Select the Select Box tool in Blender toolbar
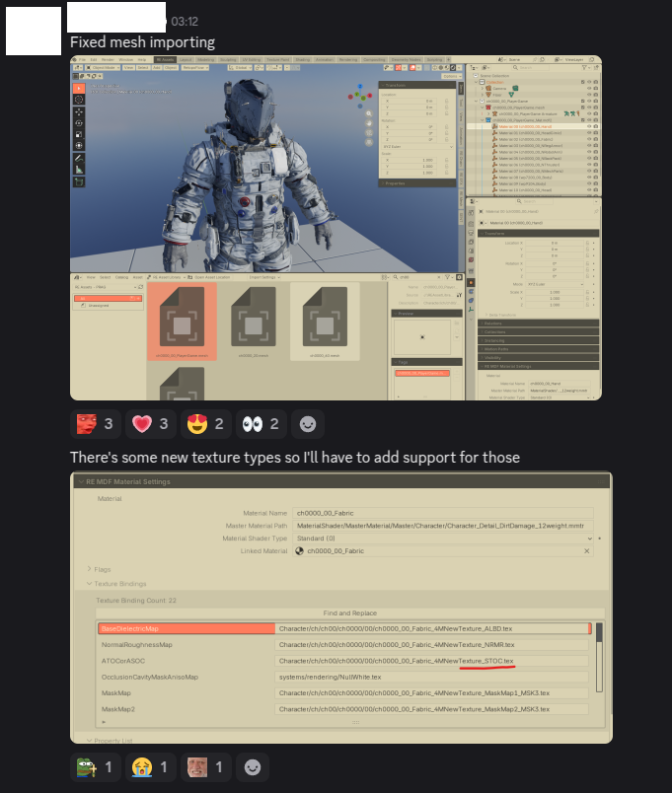This screenshot has width=672, height=793. tap(79, 89)
